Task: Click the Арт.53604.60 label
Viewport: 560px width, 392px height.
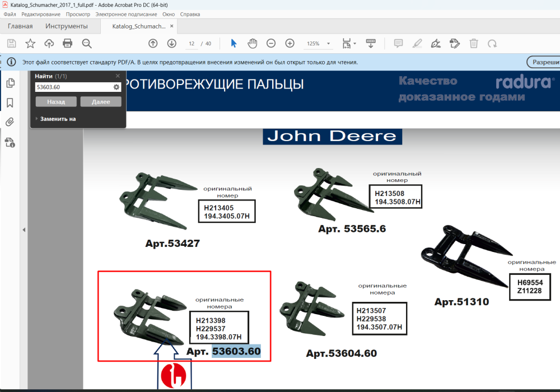Action: [x=342, y=353]
